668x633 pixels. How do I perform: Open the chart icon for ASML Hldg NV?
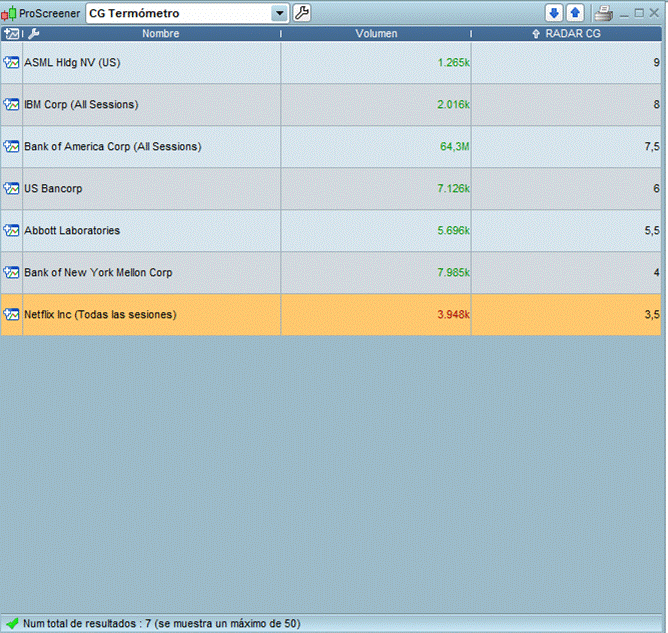tap(11, 62)
